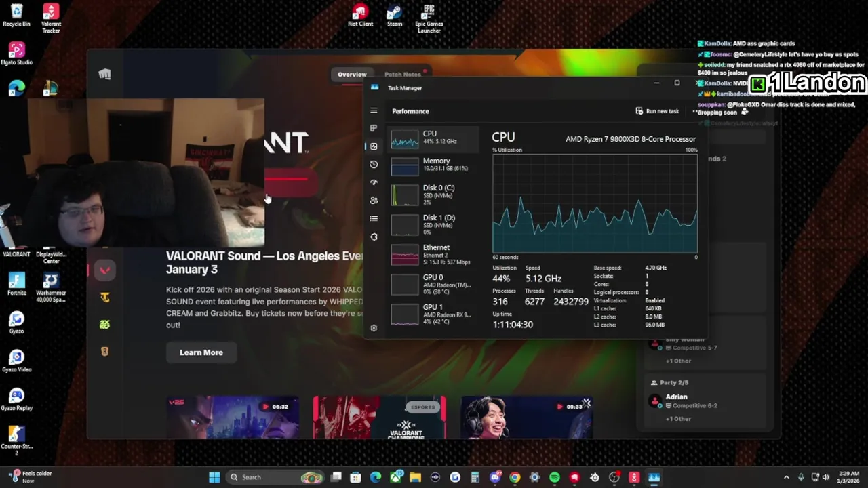The height and width of the screenshot is (488, 868).
Task: Click Riot fist logo in client sidebar
Action: [x=104, y=74]
